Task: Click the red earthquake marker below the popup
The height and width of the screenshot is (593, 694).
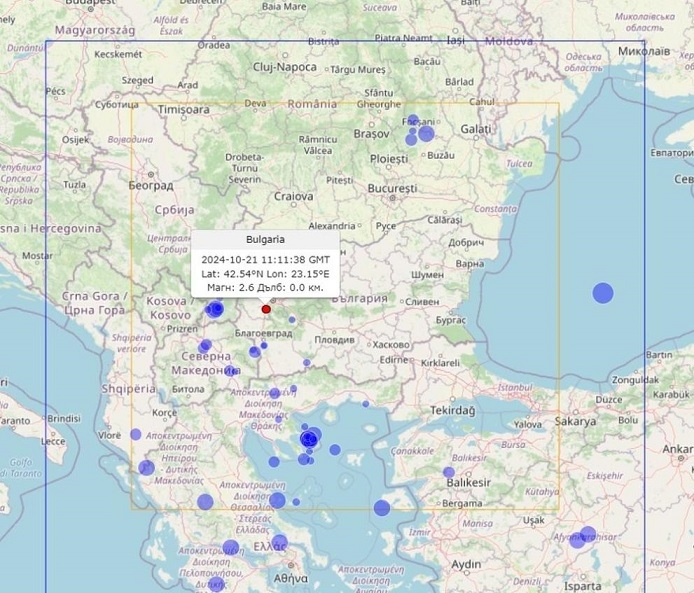Action: pos(266,309)
